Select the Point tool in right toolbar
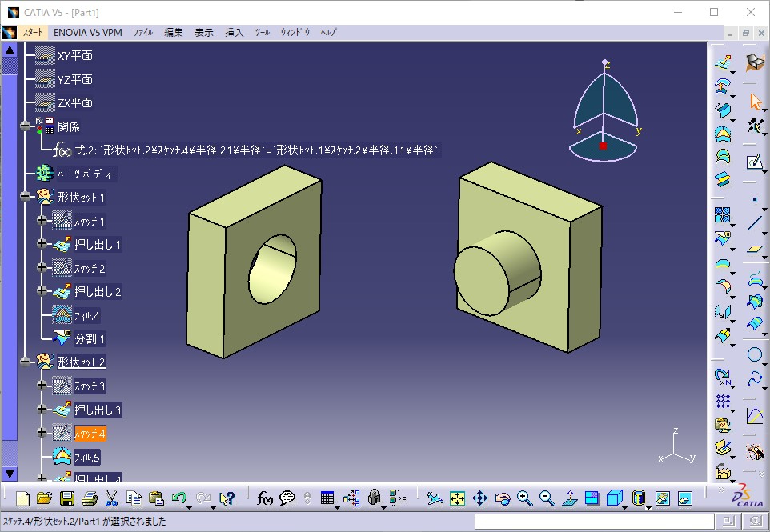770x532 pixels. click(755, 199)
